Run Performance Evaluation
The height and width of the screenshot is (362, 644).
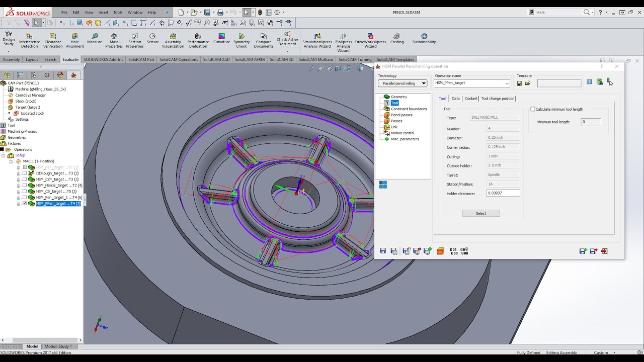click(198, 41)
